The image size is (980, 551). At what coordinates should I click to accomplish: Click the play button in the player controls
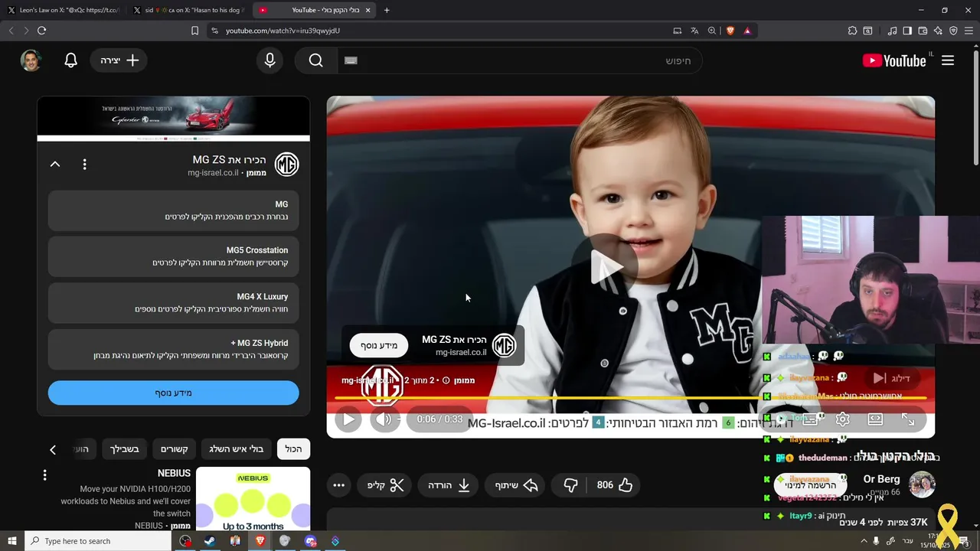pyautogui.click(x=348, y=419)
